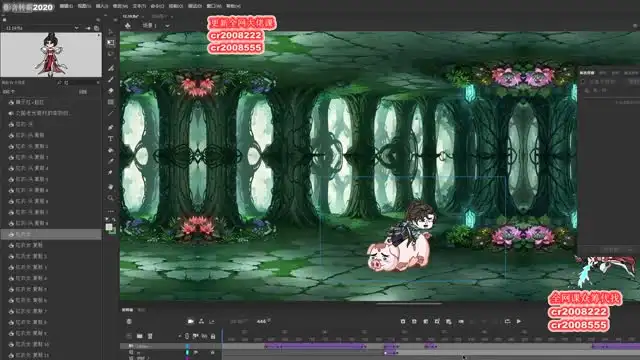Open the 命令 (C) menu
640x360 pixels.
click(x=157, y=6)
